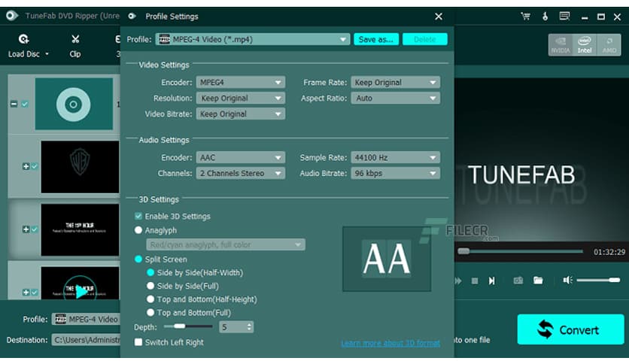Close the Profile Settings dialog
This screenshot has height=364, width=629.
coord(439,17)
